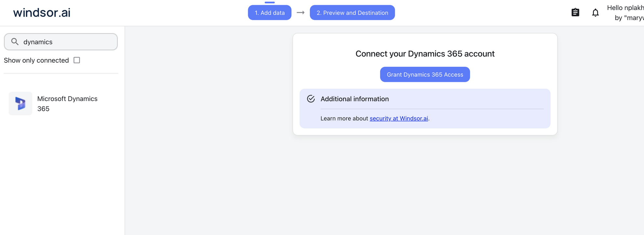Open the security at Windsor.ai link

(x=399, y=118)
